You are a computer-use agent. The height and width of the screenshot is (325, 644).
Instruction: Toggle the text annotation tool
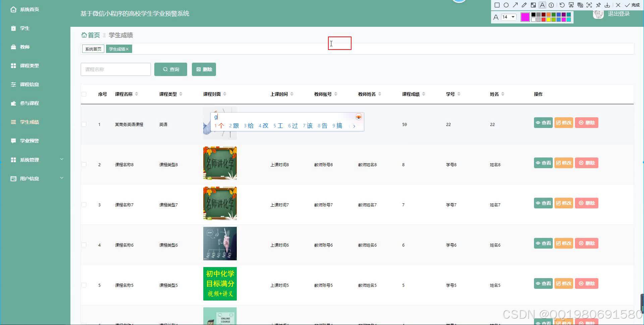coord(542,5)
